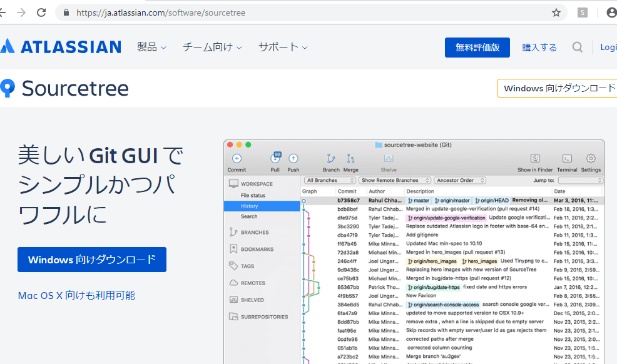Select commit row b7358c7
Image resolution: width=617 pixels, height=364 pixels.
451,201
